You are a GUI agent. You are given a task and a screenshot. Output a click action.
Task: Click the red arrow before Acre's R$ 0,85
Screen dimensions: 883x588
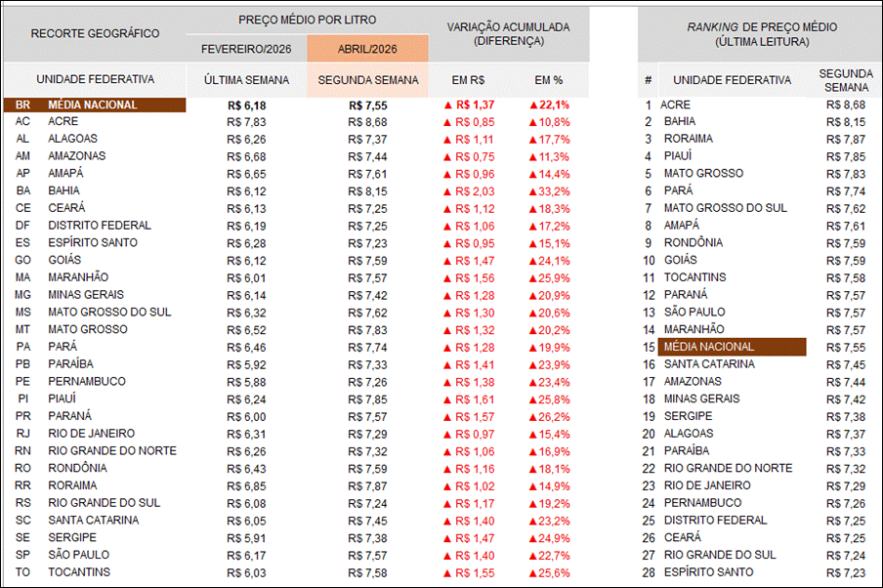[448, 122]
